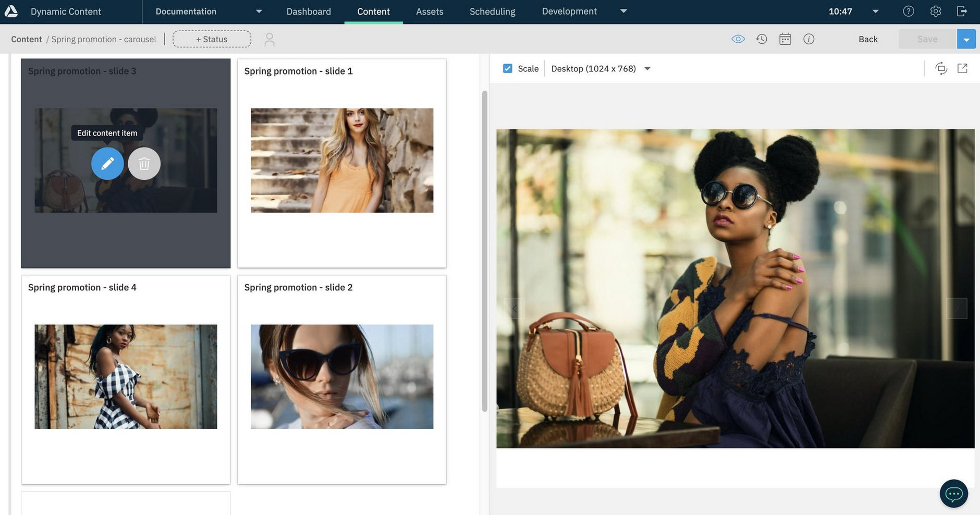Viewport: 980px width, 515px height.
Task: Open the calendar scheduling icon
Action: [785, 39]
